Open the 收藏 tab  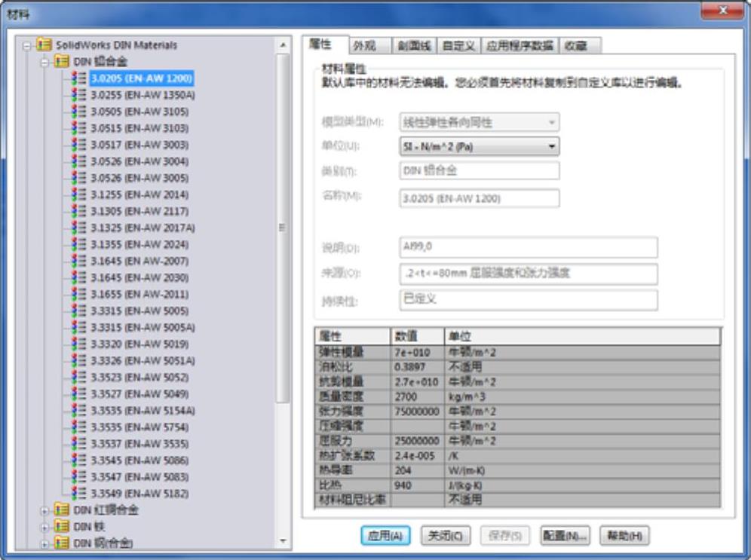coord(580,46)
